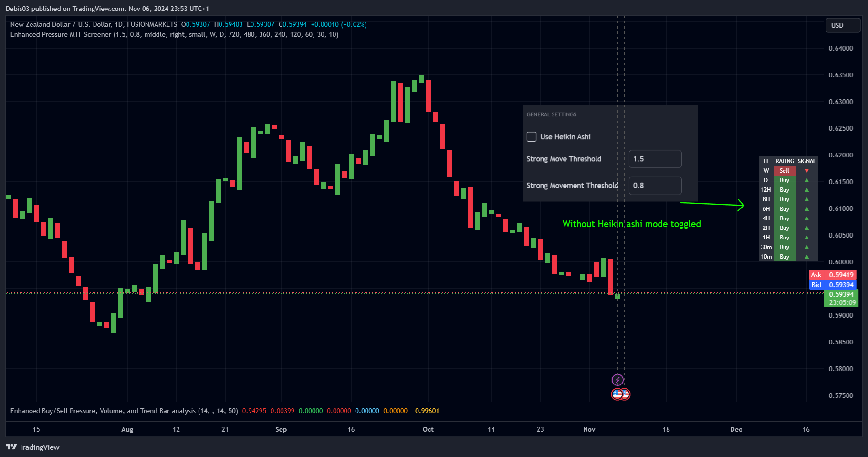Click the Oct label on time axis
Viewport: 868px width, 457px height.
(428, 429)
